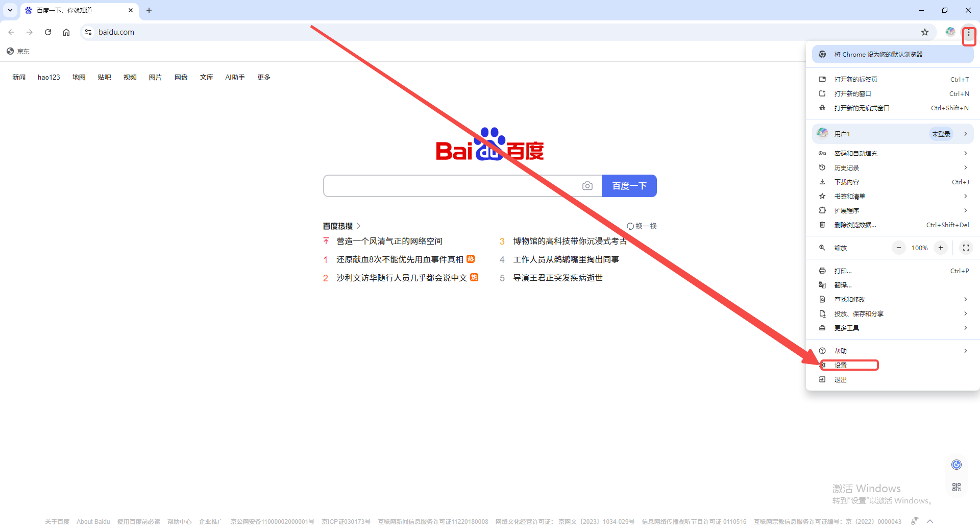Open 导演王君正突发疾病逝世 item
The width and height of the screenshot is (980, 531).
click(558, 278)
